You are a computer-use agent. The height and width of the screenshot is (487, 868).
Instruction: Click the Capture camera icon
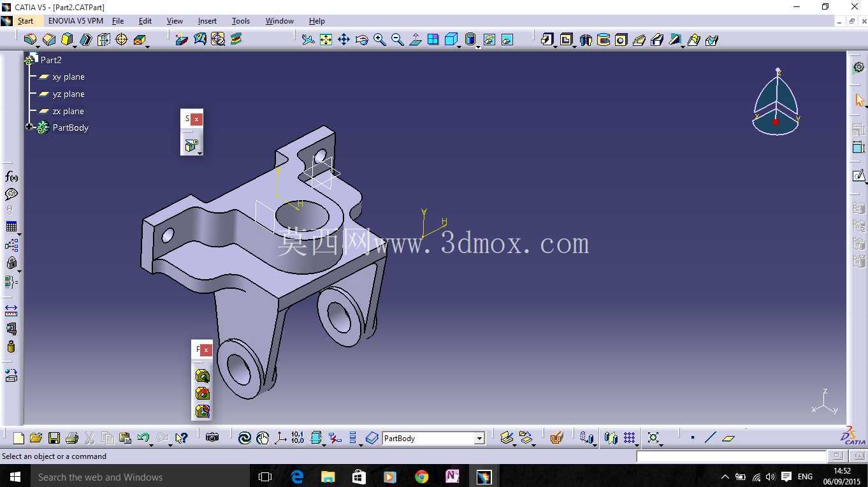pos(212,438)
